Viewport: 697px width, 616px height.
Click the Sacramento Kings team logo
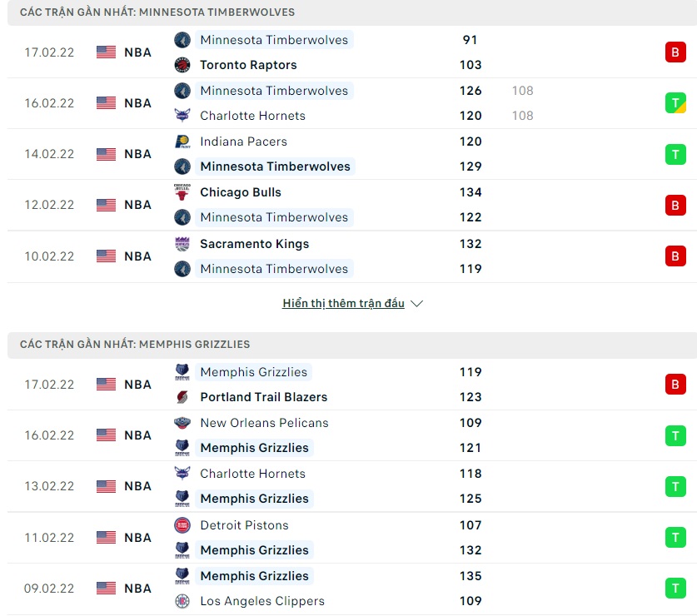(x=182, y=244)
